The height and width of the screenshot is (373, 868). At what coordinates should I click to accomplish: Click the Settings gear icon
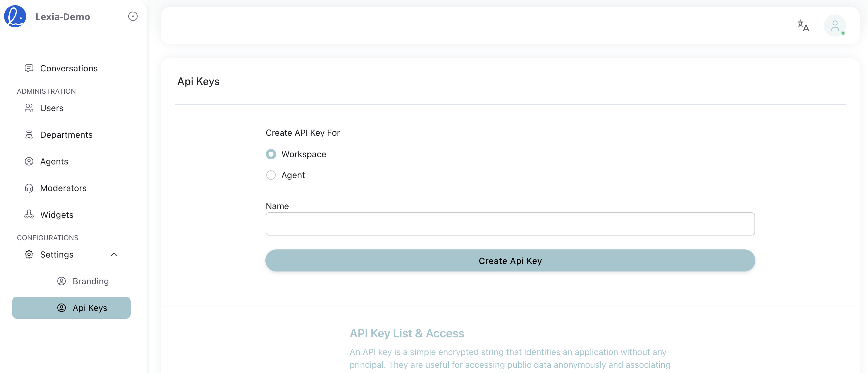click(29, 254)
